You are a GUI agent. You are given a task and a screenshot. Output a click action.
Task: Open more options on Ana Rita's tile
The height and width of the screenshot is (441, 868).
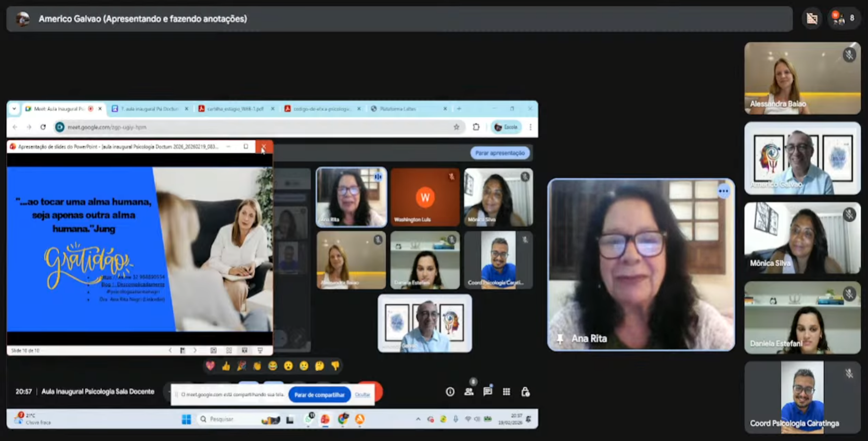723,191
